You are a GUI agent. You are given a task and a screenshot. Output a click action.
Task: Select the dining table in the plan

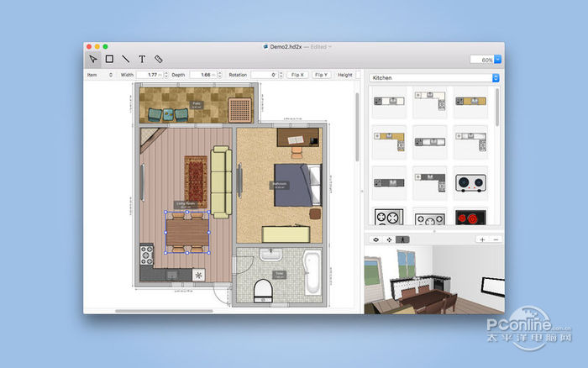(187, 233)
